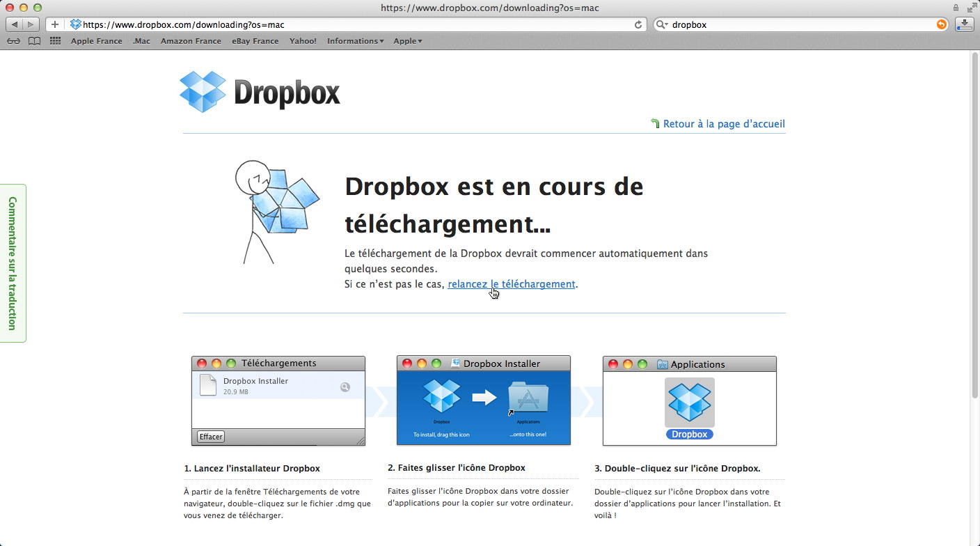Open the search magnifier dropdown arrow

[x=662, y=24]
